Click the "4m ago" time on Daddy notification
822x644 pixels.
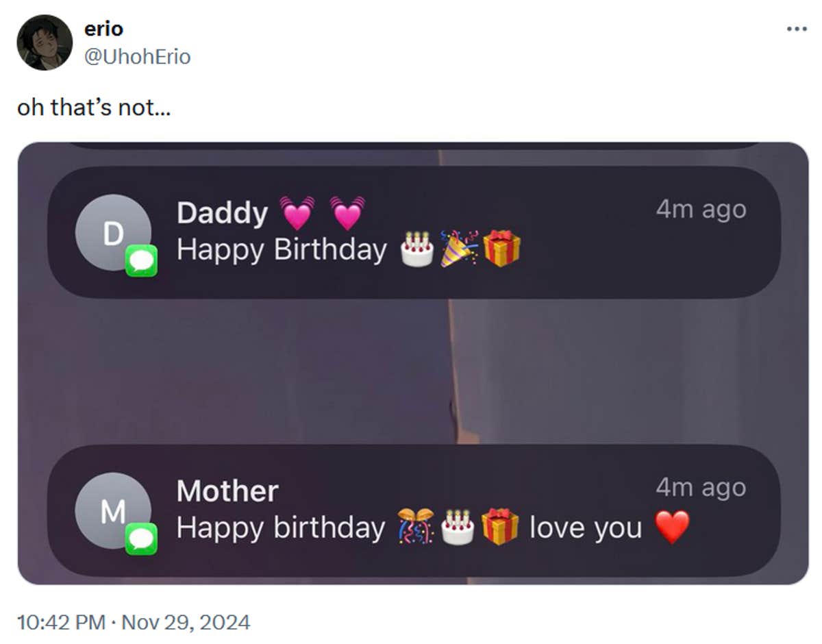[x=701, y=209]
